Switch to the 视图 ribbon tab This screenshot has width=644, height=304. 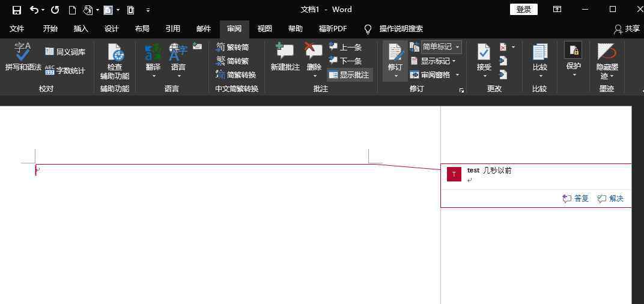point(265,29)
